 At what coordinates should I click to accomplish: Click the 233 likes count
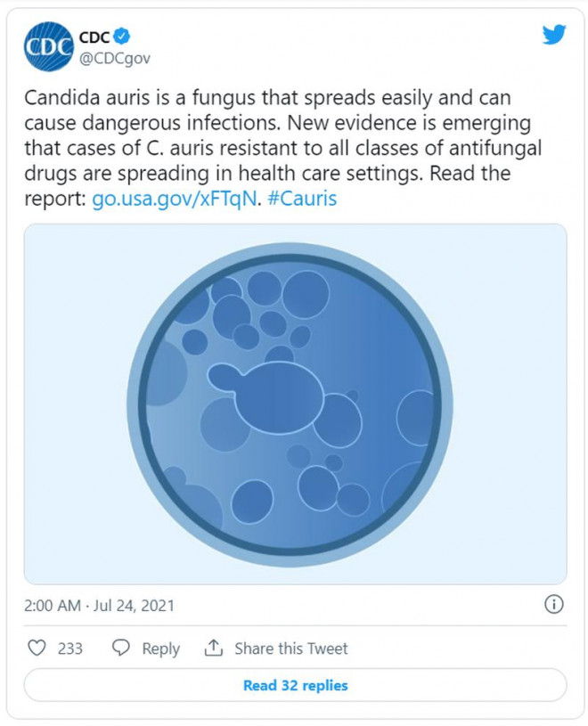click(70, 649)
